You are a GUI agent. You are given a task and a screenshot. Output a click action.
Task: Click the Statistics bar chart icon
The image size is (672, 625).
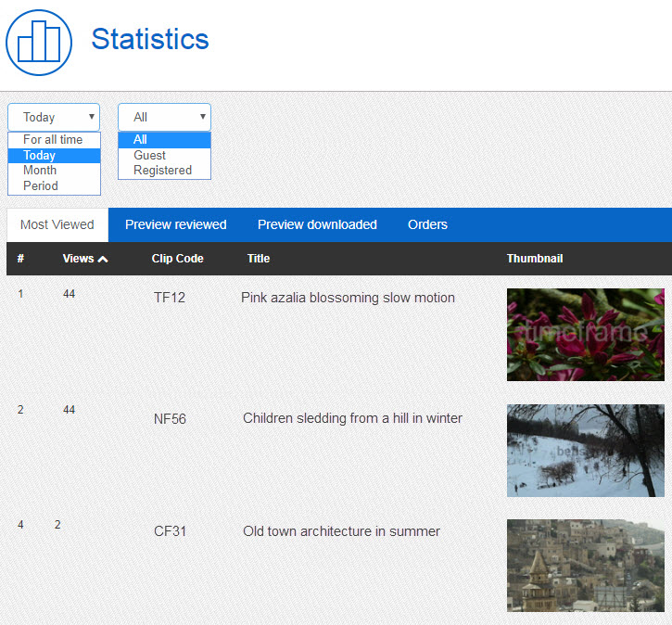pos(39,41)
